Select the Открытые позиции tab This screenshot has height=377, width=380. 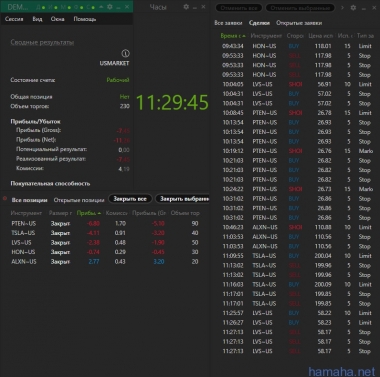coord(79,200)
